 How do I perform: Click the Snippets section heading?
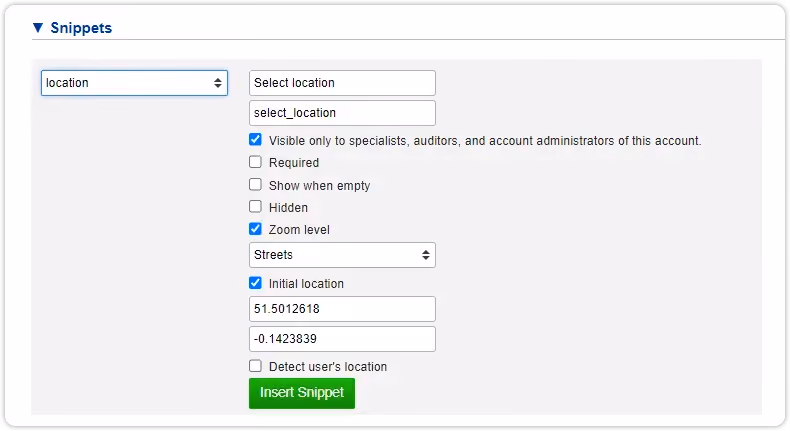pyautogui.click(x=81, y=28)
